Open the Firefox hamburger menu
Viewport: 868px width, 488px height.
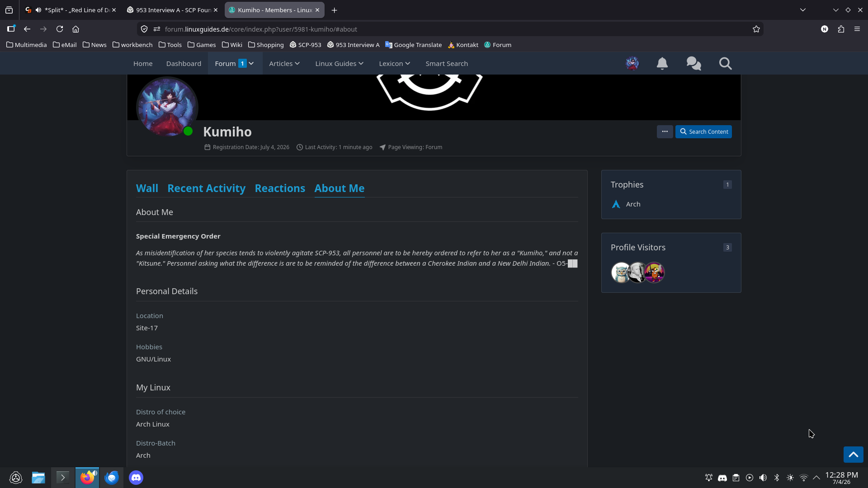[857, 29]
